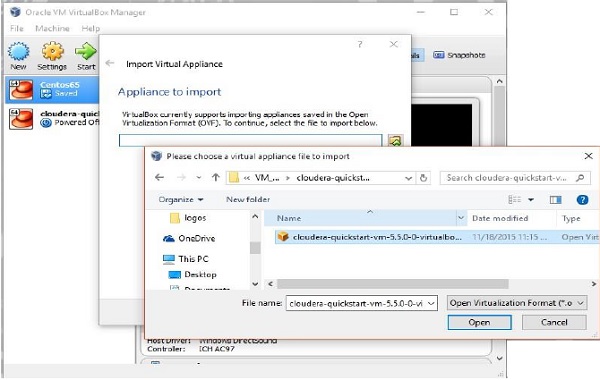Viewport: 600px width, 380px height.
Task: Open the Open Virtualization Format filter
Action: pos(516,303)
